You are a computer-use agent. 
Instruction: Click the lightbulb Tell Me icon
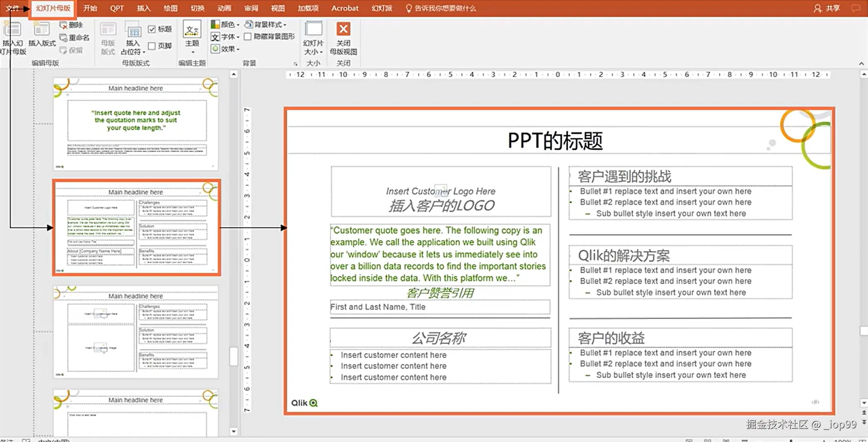409,8
